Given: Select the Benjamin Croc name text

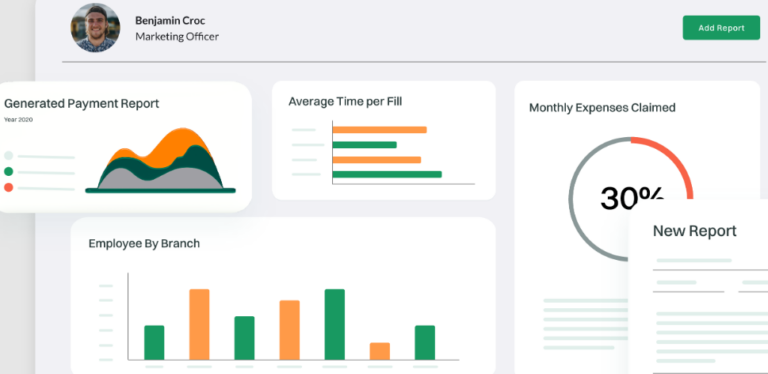Looking at the screenshot, I should pyautogui.click(x=170, y=21).
